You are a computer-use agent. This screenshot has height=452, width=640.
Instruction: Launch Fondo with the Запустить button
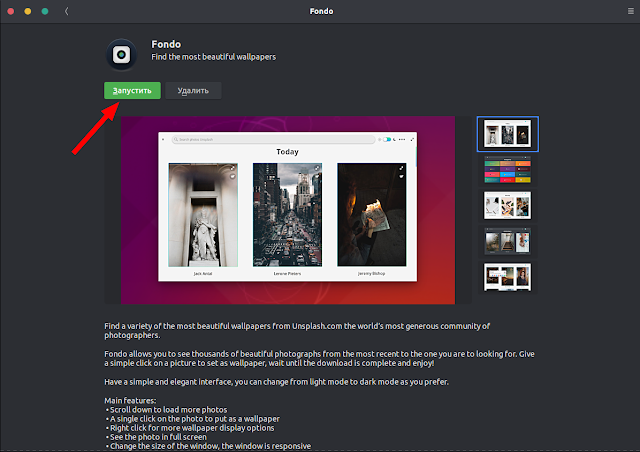click(132, 91)
